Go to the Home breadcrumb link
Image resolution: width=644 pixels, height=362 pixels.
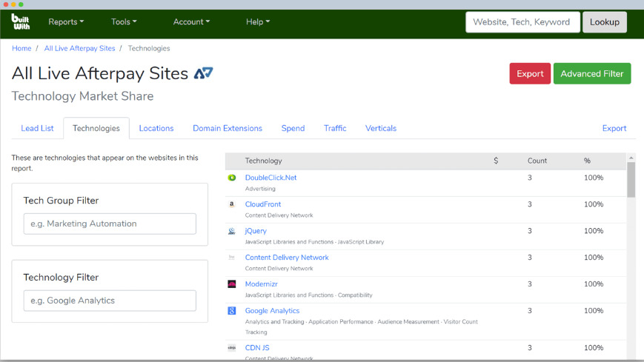tap(21, 48)
